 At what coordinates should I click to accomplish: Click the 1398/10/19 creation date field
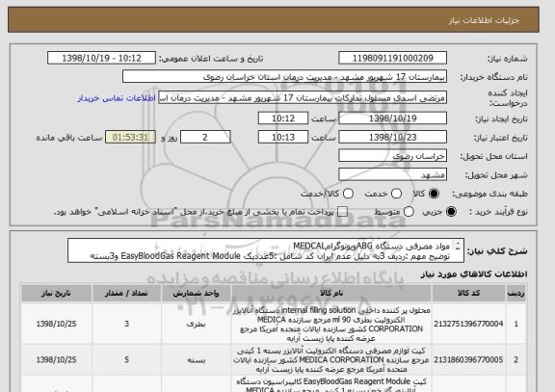click(x=392, y=118)
